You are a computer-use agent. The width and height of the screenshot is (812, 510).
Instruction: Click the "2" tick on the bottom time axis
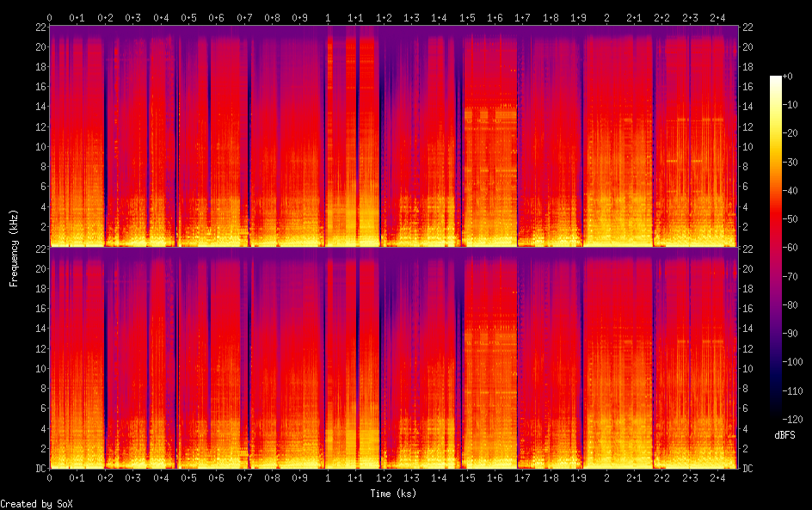(x=606, y=478)
